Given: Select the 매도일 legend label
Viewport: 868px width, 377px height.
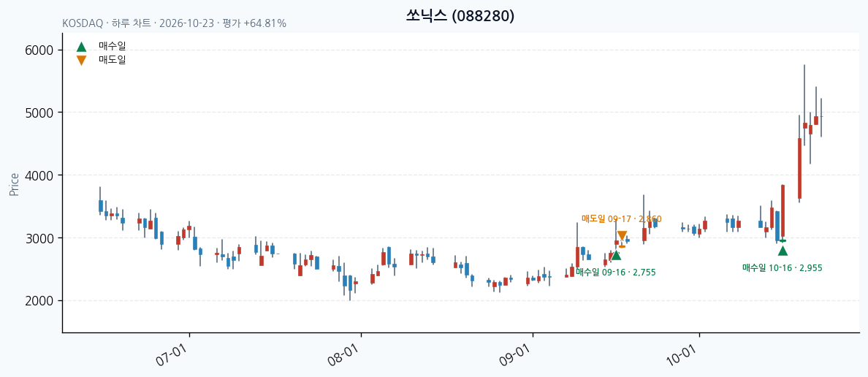Looking at the screenshot, I should tap(113, 60).
